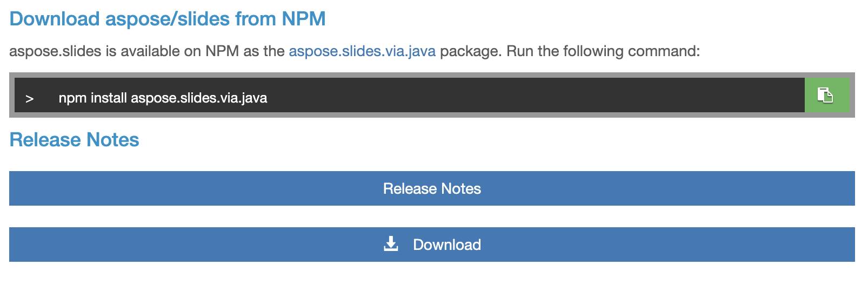Click the light-blue "Release Notes" section heading

(74, 140)
